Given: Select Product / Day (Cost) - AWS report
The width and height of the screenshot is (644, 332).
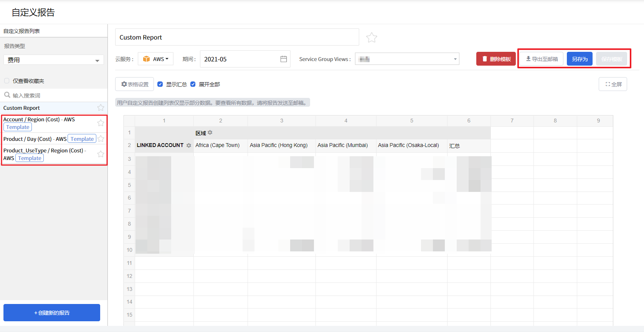Looking at the screenshot, I should pyautogui.click(x=35, y=139).
